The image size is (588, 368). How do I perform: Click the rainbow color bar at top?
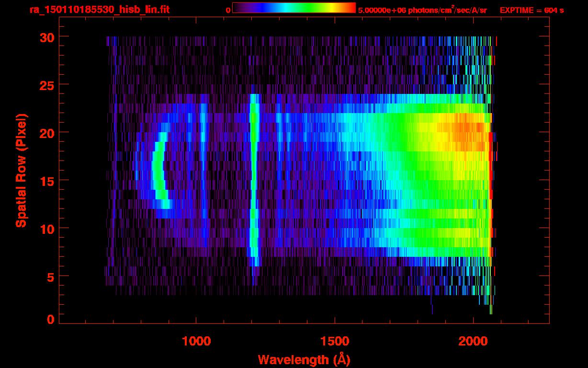coord(294,8)
